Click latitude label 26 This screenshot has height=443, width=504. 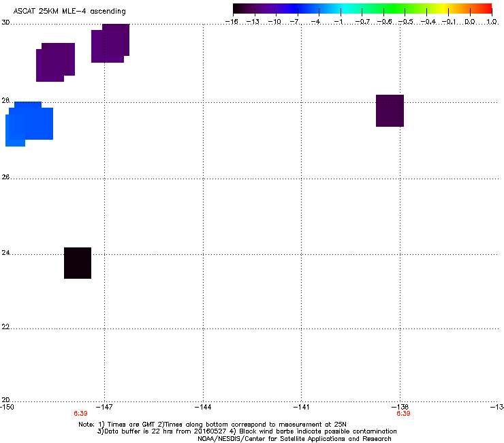(5, 177)
